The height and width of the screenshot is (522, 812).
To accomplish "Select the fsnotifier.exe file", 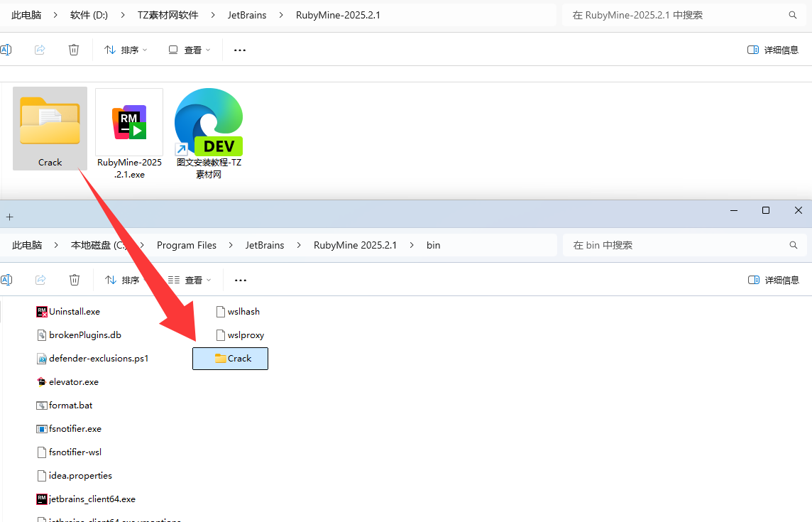I will pyautogui.click(x=70, y=429).
